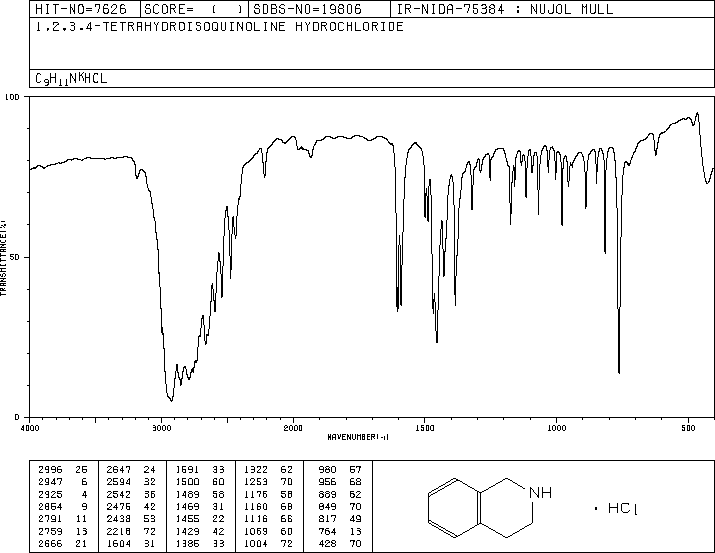Choose the 1322 table value
Image resolution: width=715 pixels, height=553 pixels.
click(x=256, y=470)
